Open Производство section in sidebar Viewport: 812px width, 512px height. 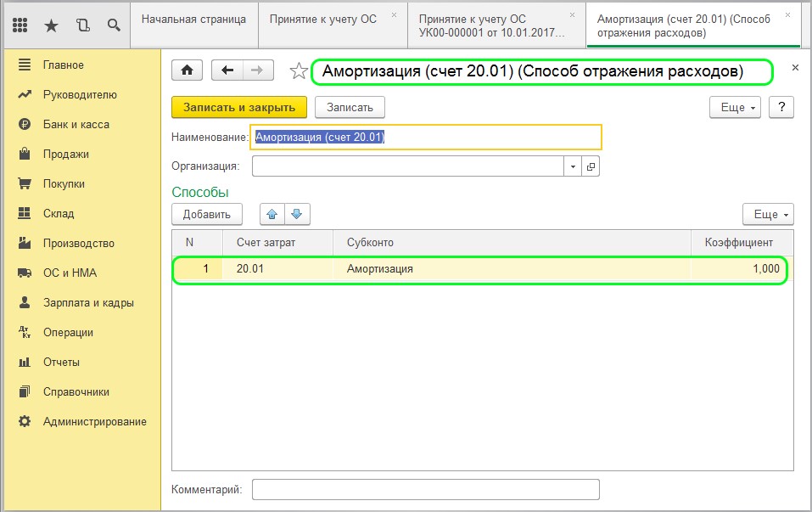click(79, 244)
